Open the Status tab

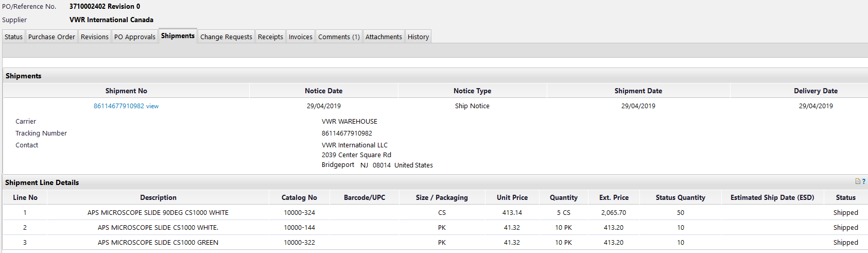(13, 37)
